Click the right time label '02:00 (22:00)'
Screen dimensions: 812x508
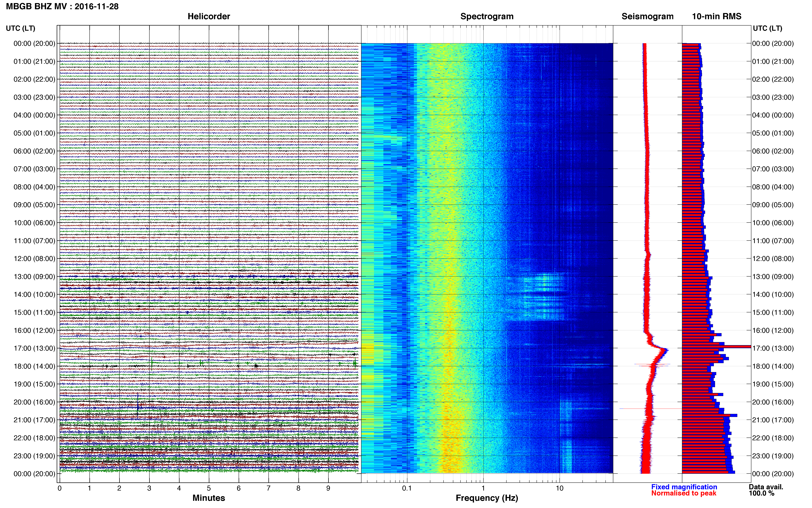(773, 79)
